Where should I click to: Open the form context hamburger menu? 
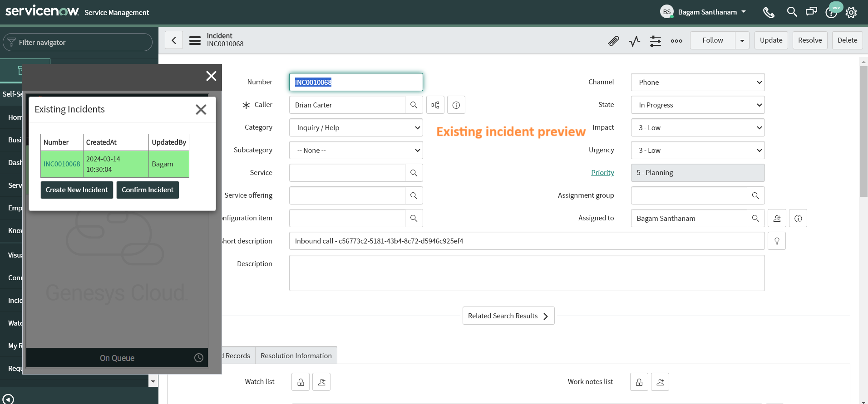[x=195, y=40]
